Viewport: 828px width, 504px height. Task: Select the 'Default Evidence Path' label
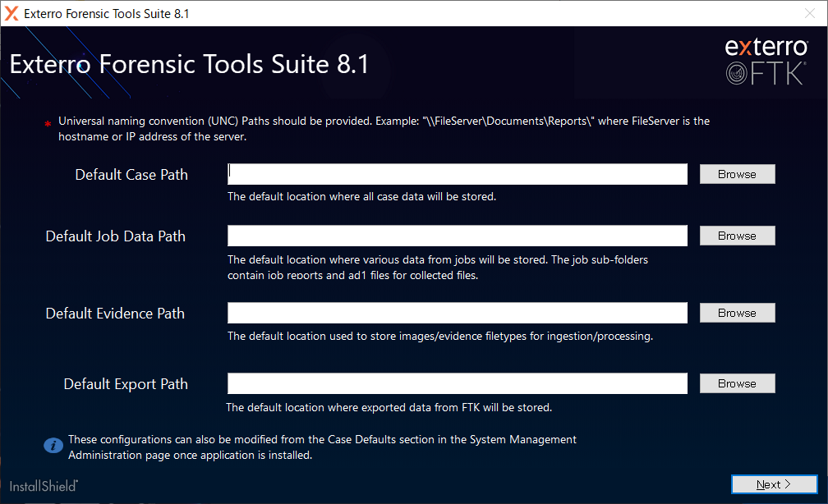(115, 314)
